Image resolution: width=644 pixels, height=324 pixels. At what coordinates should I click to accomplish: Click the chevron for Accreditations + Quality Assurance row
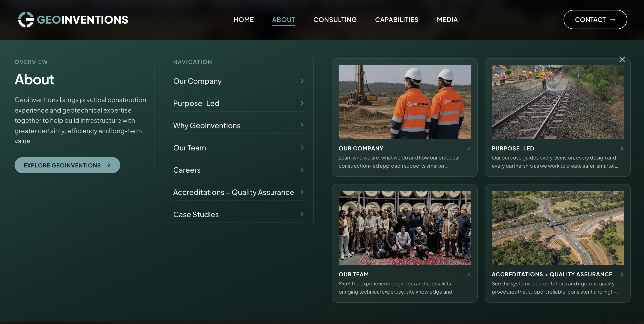coord(302,192)
